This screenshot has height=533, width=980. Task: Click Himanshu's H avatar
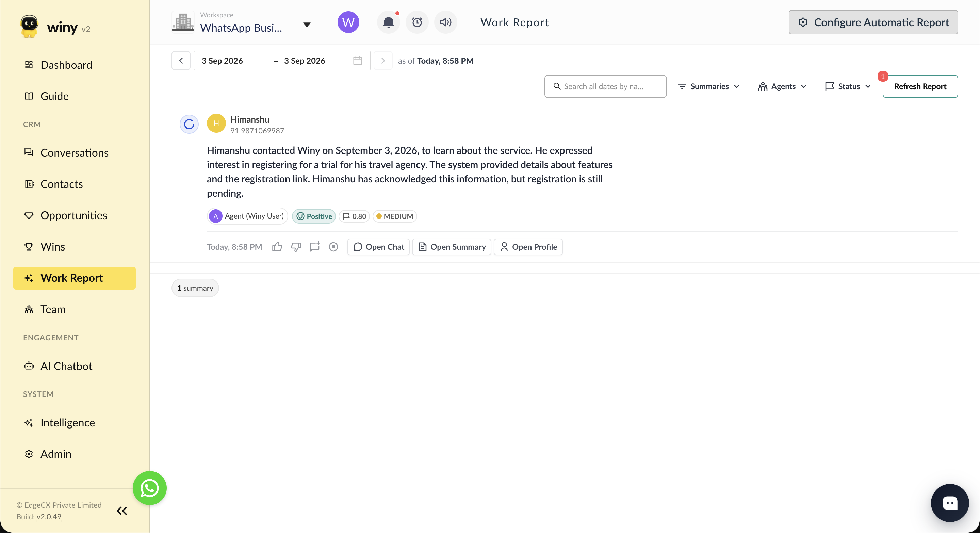216,123
